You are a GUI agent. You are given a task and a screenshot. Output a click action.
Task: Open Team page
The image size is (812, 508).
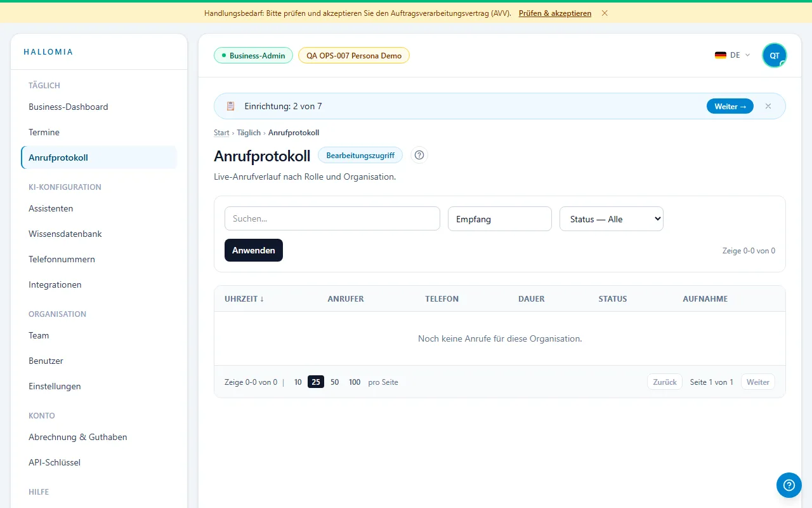(x=99, y=335)
